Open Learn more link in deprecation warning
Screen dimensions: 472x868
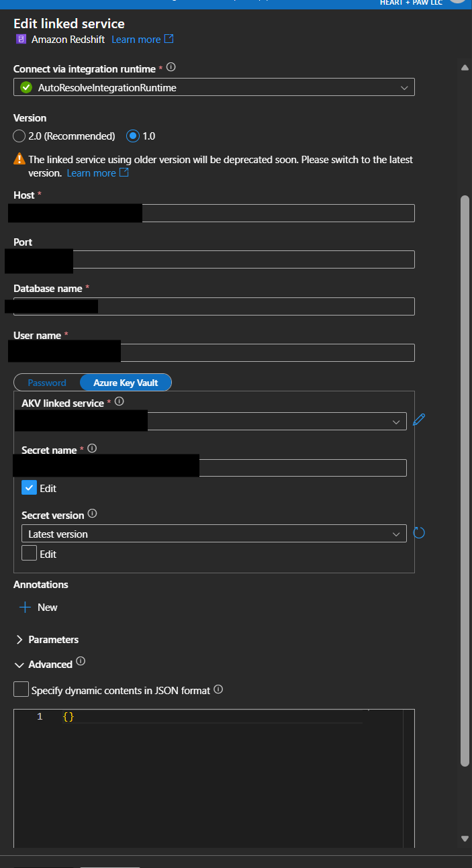coord(91,173)
